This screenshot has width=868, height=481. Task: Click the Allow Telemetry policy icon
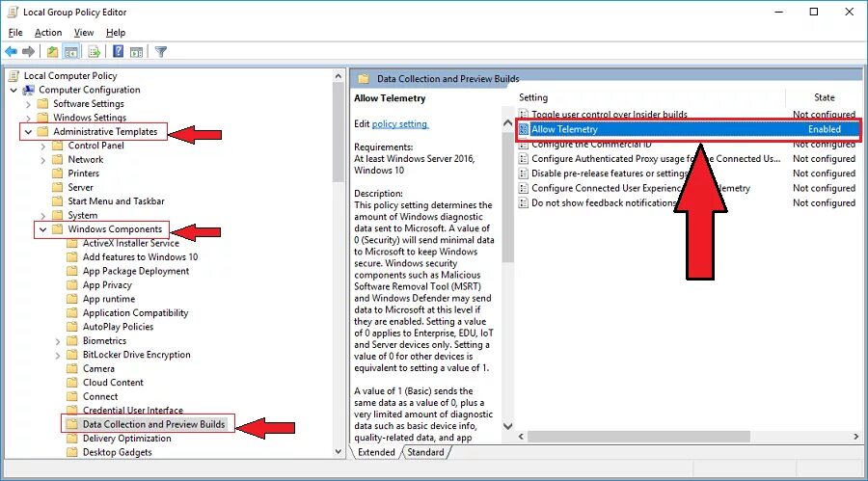click(524, 129)
